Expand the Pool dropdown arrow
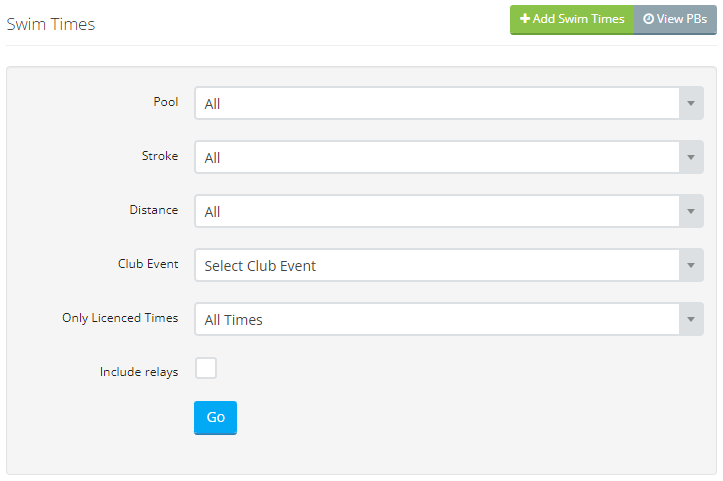The width and height of the screenshot is (723, 481). tap(691, 103)
